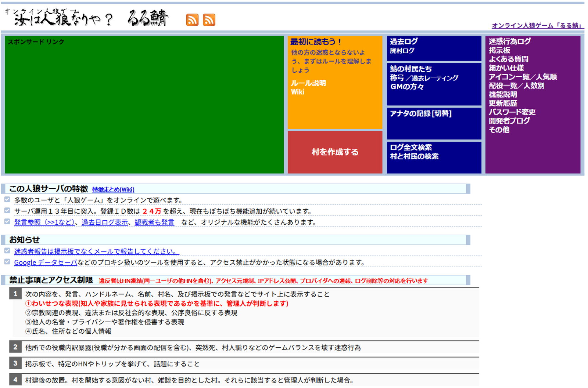Click the checkmark icon beside サーバ運用13年目
The height and width of the screenshot is (388, 588).
point(7,211)
